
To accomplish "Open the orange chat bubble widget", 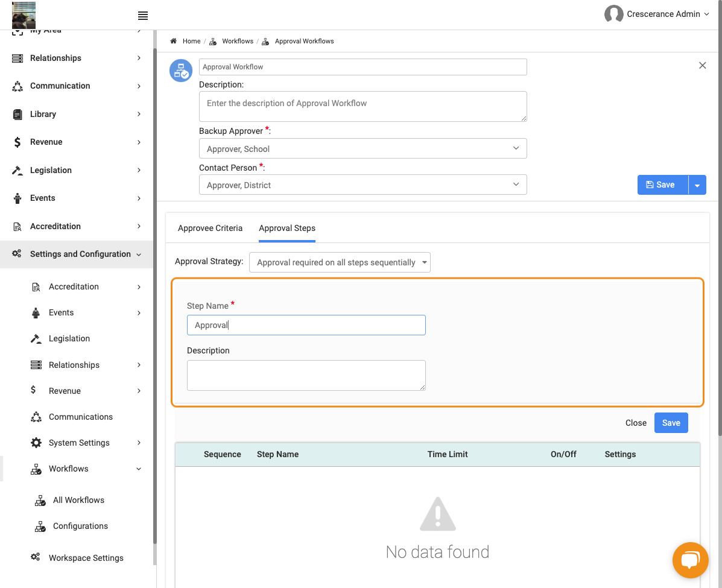I will (690, 560).
